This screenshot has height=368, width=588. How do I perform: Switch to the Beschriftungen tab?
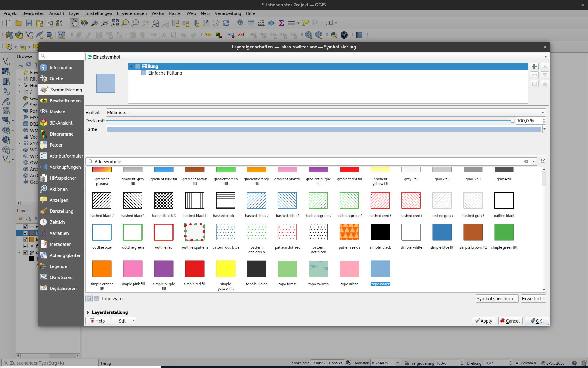point(65,101)
